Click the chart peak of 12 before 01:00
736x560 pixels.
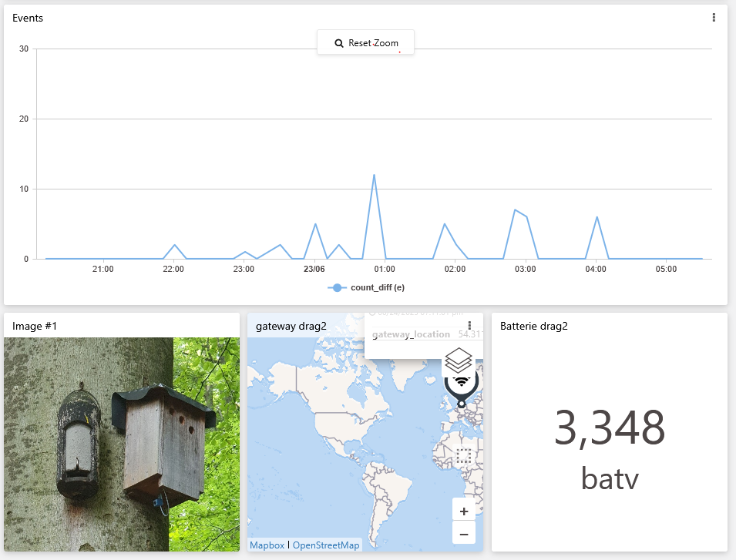374,175
